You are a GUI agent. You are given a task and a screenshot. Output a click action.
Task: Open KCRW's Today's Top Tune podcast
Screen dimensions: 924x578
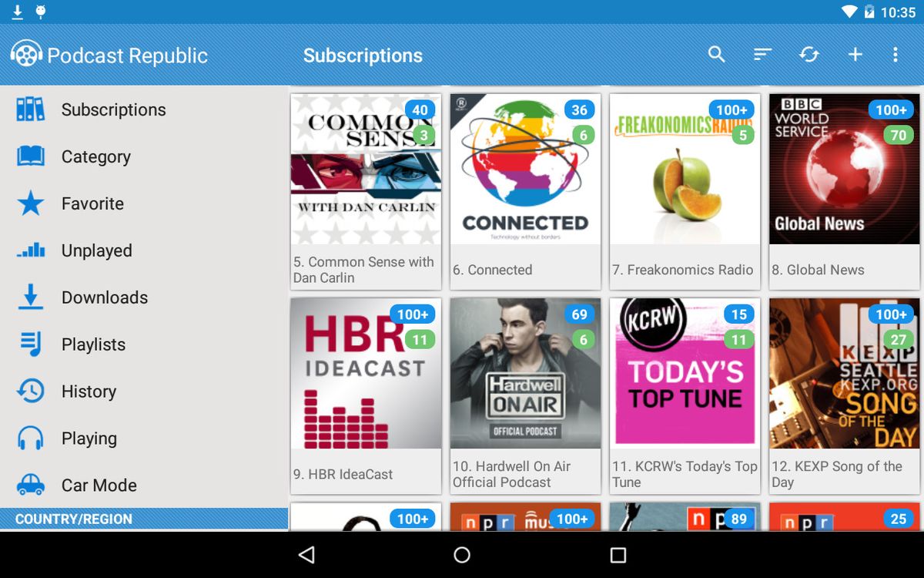(684, 375)
